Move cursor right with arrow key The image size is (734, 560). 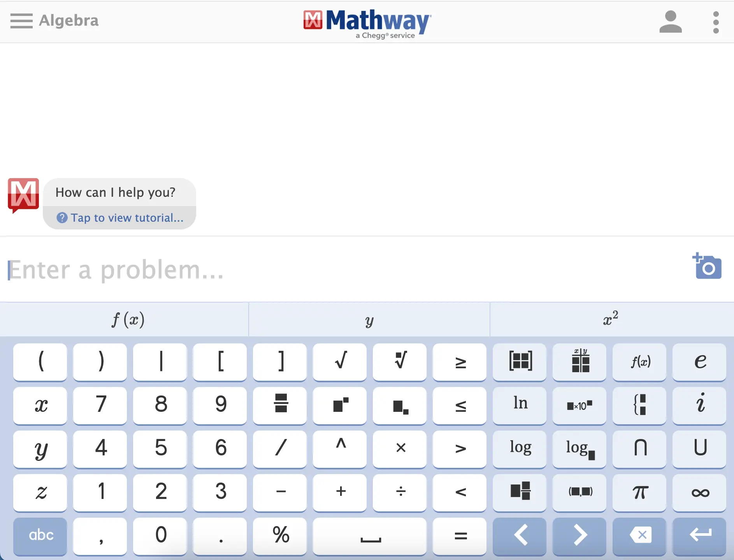click(x=580, y=536)
